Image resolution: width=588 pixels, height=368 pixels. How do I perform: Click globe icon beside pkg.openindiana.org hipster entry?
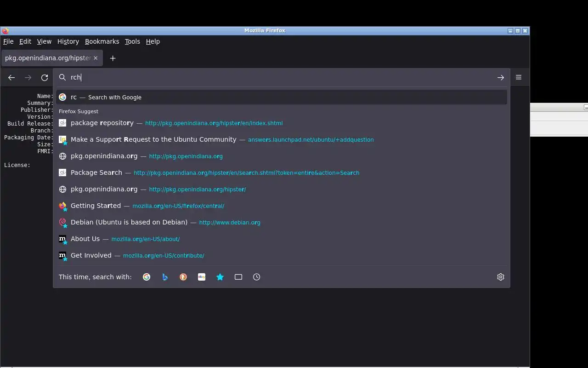[62, 189]
